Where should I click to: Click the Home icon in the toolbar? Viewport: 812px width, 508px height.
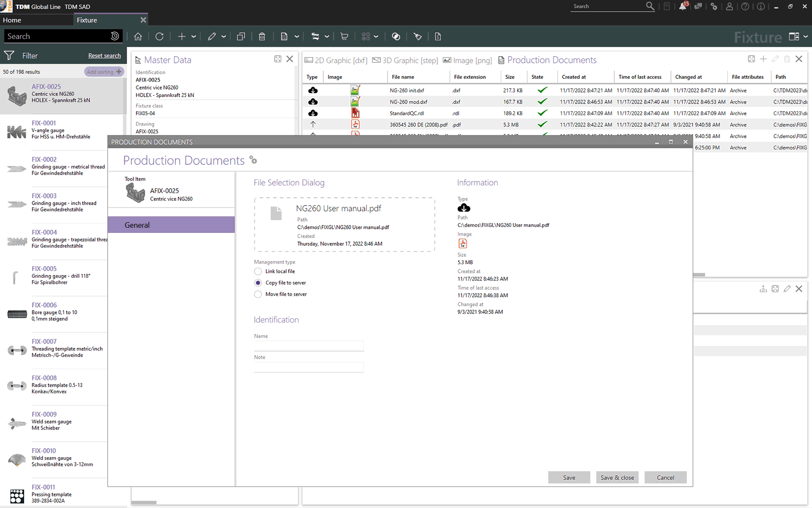click(x=138, y=36)
